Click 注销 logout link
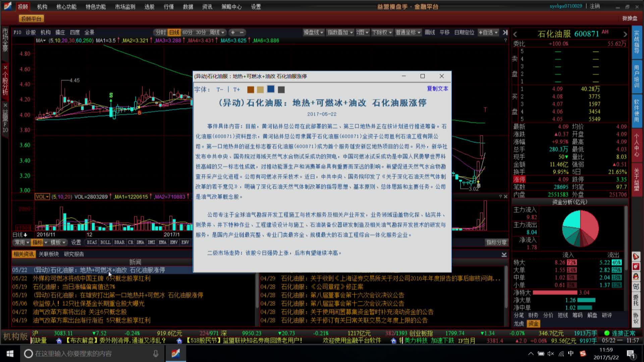Image resolution: width=644 pixels, height=362 pixels. (x=595, y=6)
